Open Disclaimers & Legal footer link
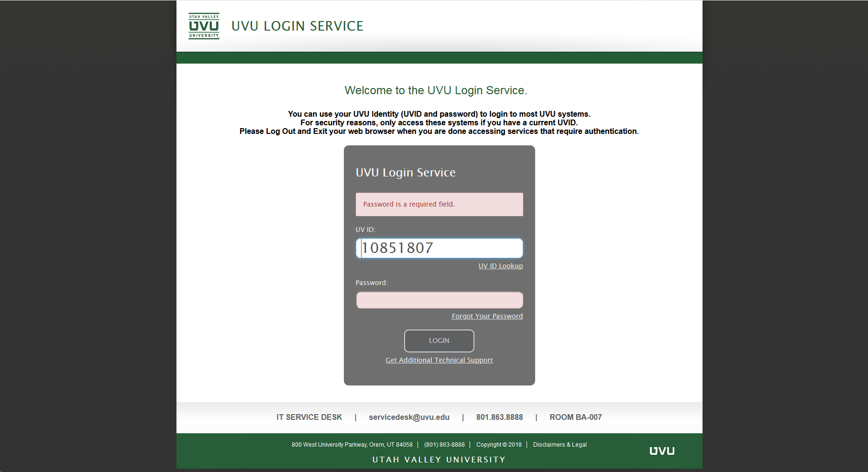 coord(560,445)
